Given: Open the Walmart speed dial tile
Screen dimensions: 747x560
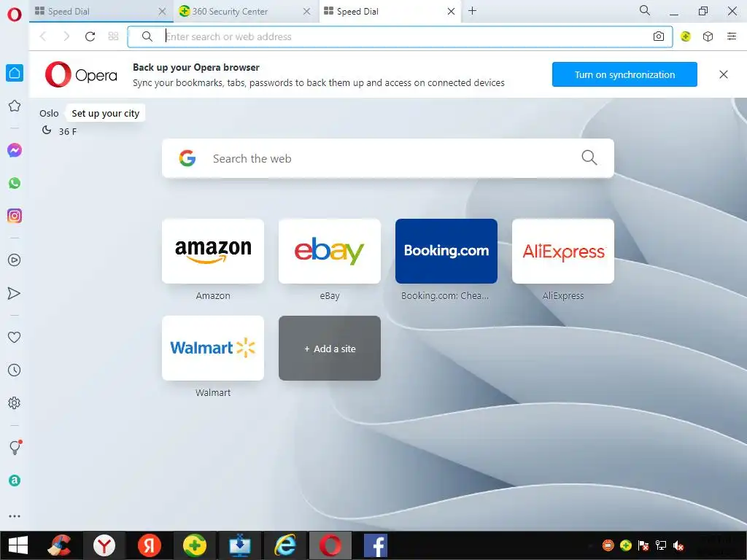Looking at the screenshot, I should tap(213, 348).
